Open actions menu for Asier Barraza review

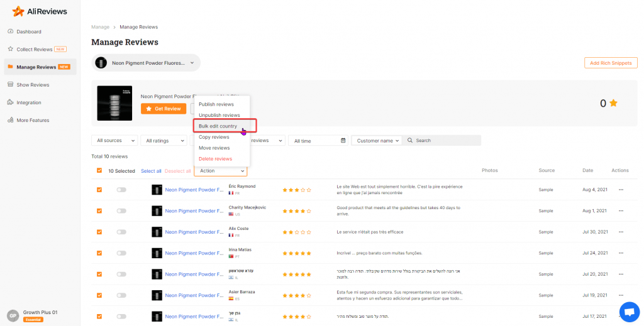621,295
